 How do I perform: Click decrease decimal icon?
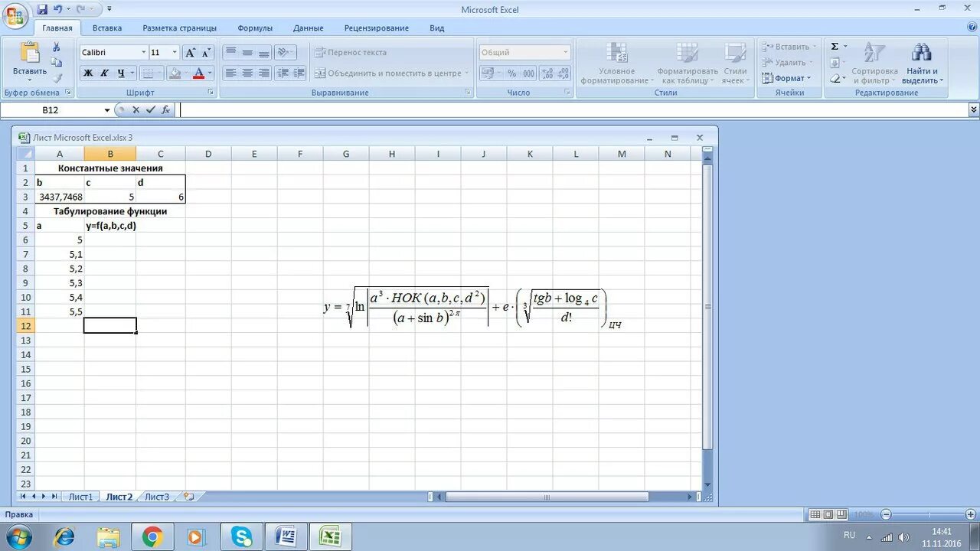pos(563,73)
